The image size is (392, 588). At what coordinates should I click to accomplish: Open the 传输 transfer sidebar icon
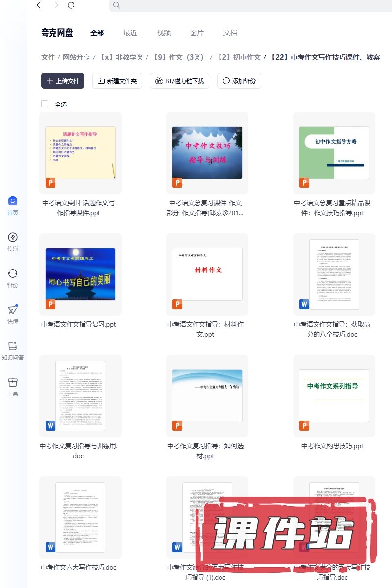[13, 237]
